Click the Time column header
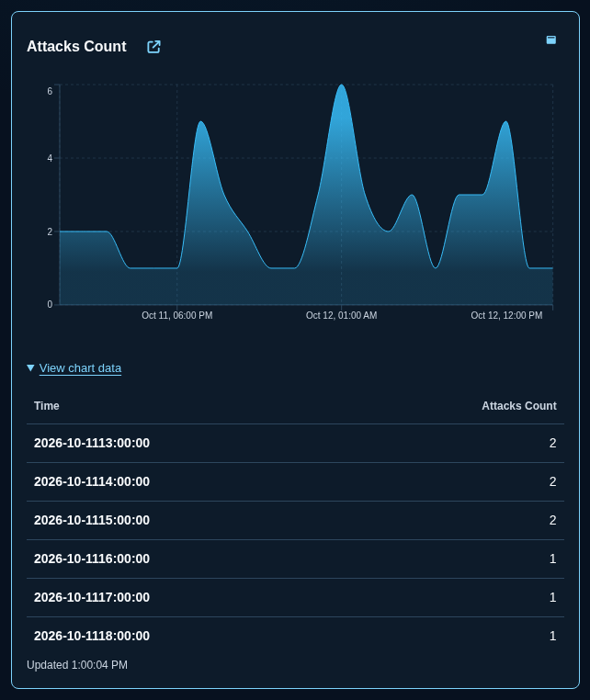Image resolution: width=590 pixels, height=700 pixels. click(x=47, y=406)
